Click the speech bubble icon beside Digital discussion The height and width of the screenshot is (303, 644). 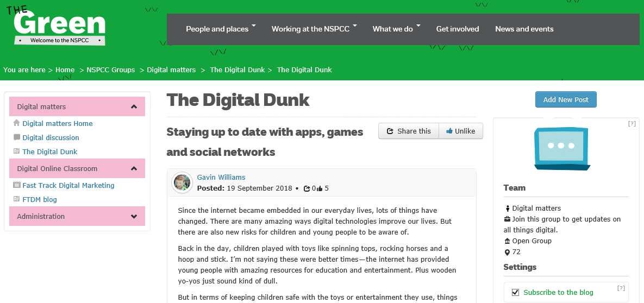pyautogui.click(x=16, y=137)
